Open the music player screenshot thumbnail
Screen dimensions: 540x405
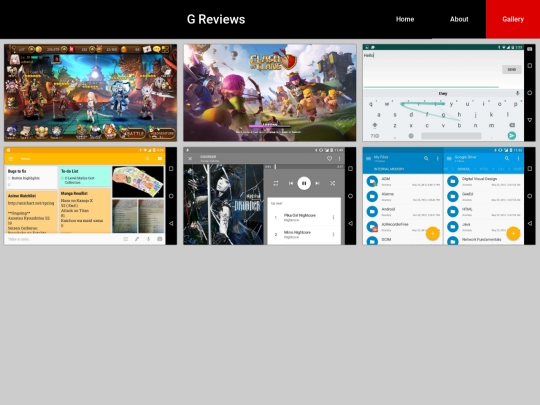point(270,196)
